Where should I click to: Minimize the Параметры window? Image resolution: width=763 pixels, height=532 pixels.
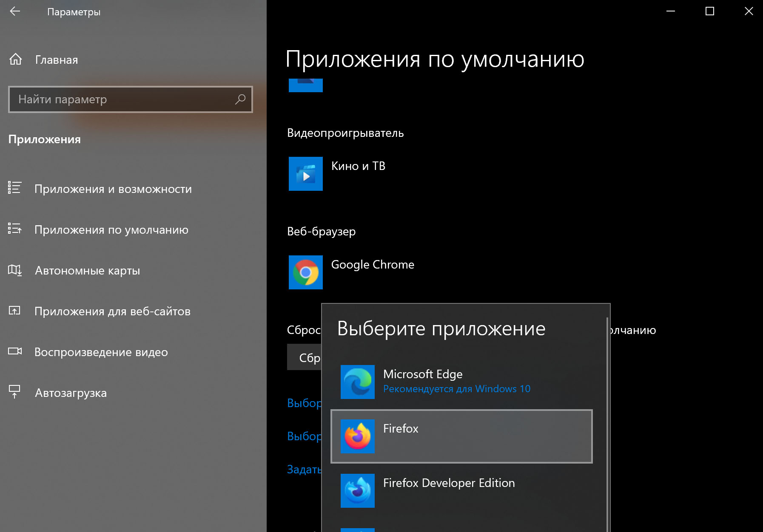pyautogui.click(x=671, y=11)
